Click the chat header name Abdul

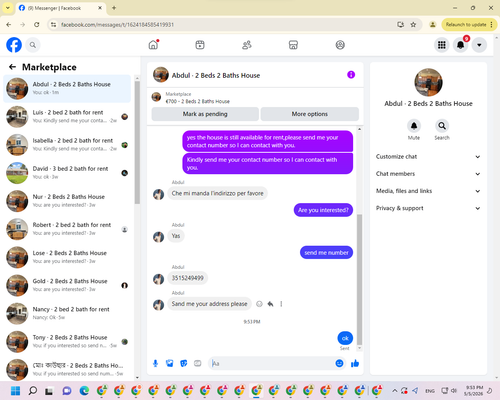pos(216,75)
